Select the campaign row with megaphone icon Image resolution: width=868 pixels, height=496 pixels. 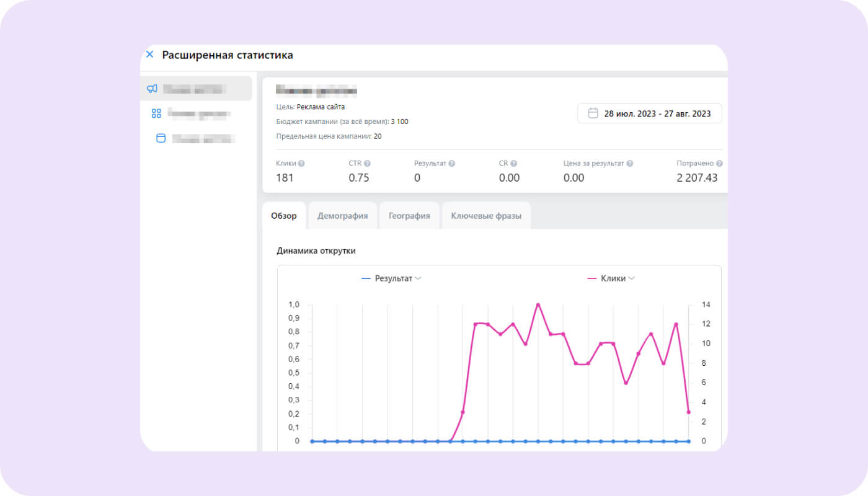(x=197, y=89)
